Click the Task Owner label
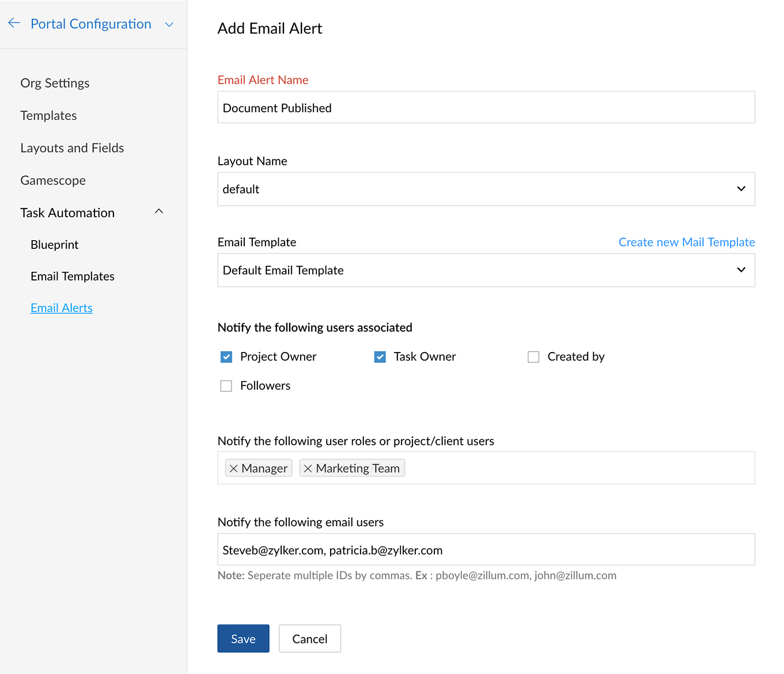This screenshot has width=784, height=674. point(425,357)
